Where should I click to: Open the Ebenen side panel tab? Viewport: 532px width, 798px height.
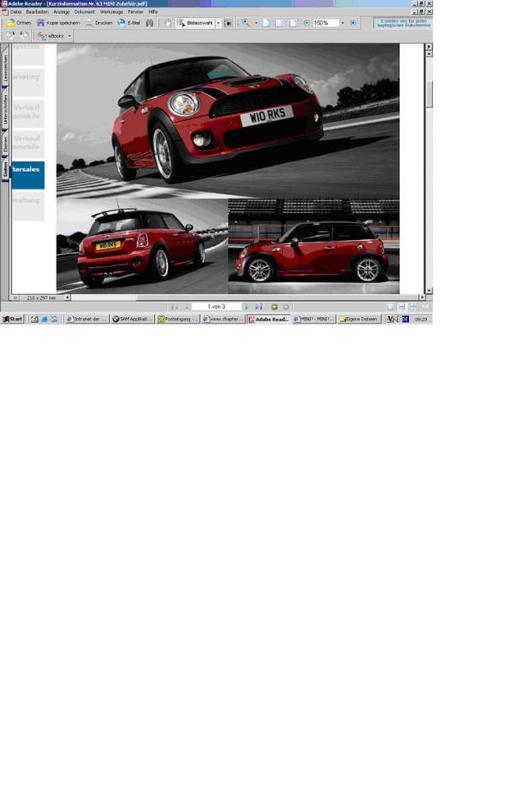coord(5,143)
